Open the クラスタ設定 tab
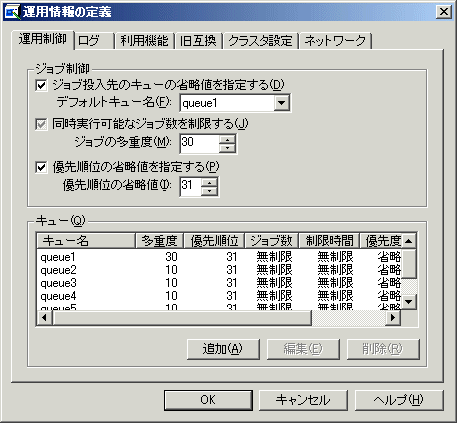 click(260, 41)
